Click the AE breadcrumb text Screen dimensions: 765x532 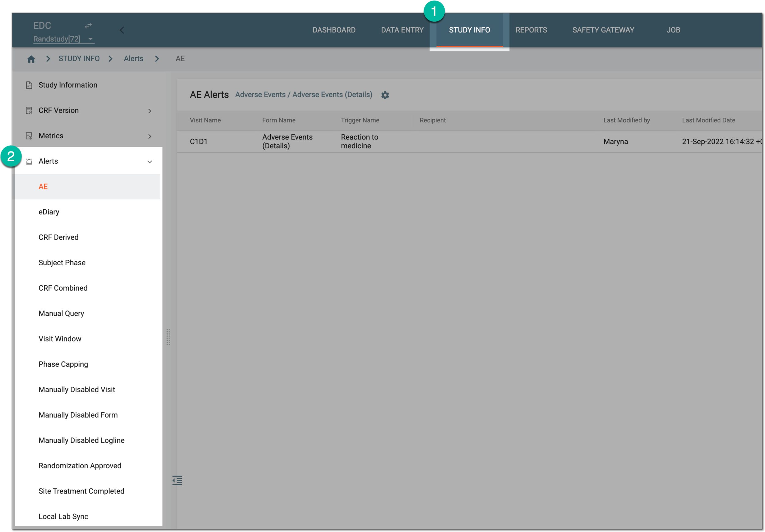click(x=180, y=59)
